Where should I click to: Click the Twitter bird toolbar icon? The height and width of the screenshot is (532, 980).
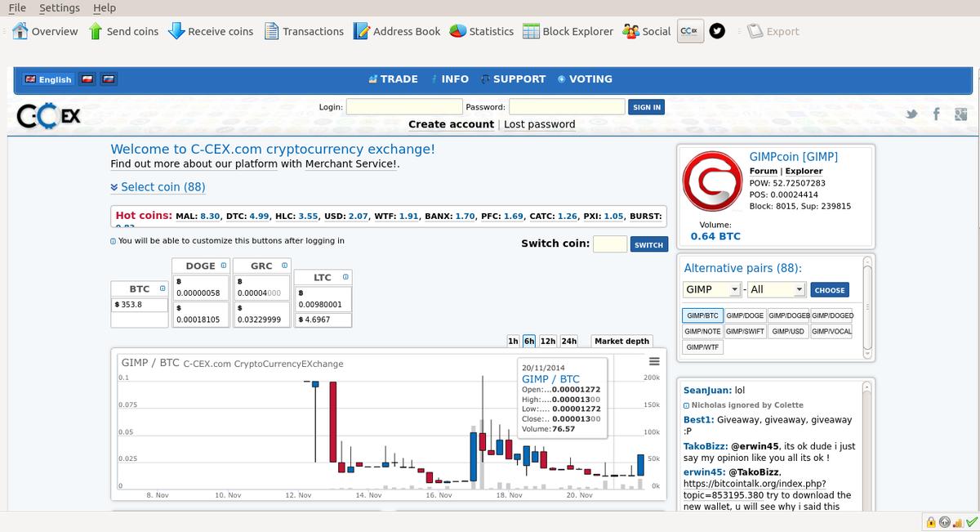(x=717, y=31)
